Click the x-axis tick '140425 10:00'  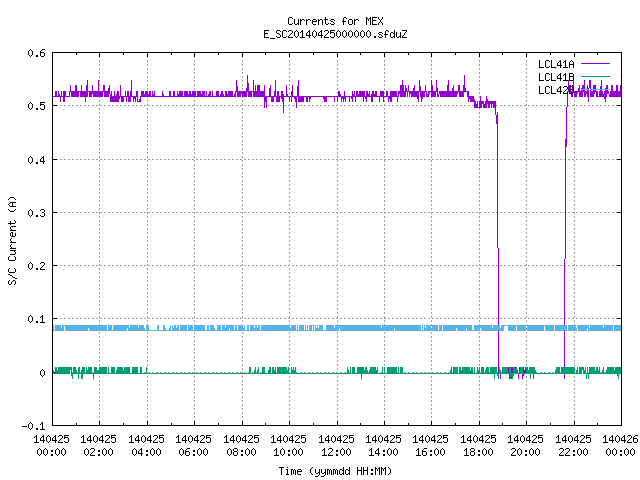coord(288,446)
